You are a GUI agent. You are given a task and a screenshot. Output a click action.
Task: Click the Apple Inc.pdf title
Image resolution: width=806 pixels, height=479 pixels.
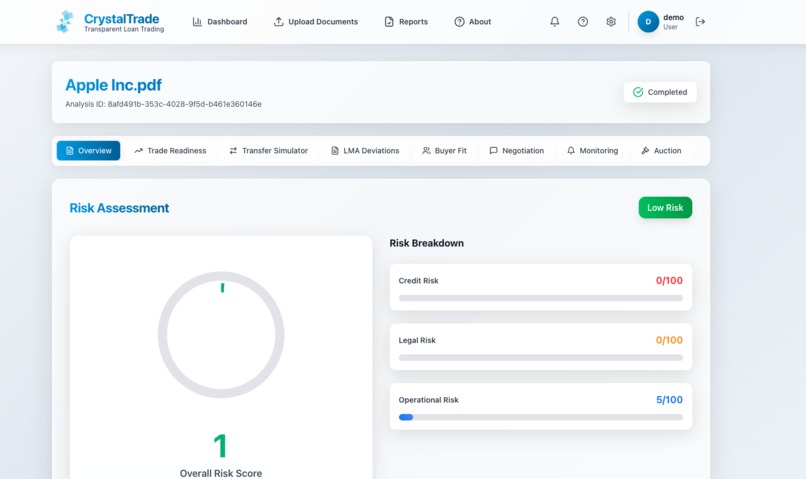pyautogui.click(x=113, y=85)
